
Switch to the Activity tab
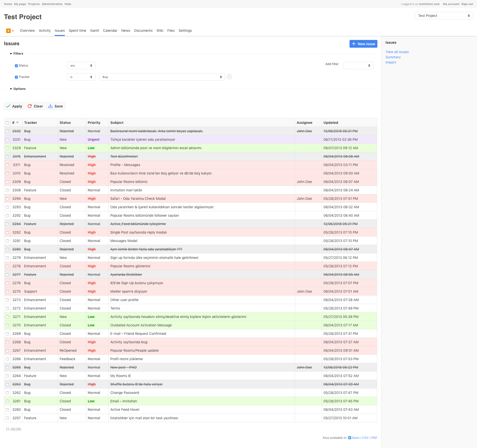tap(44, 30)
